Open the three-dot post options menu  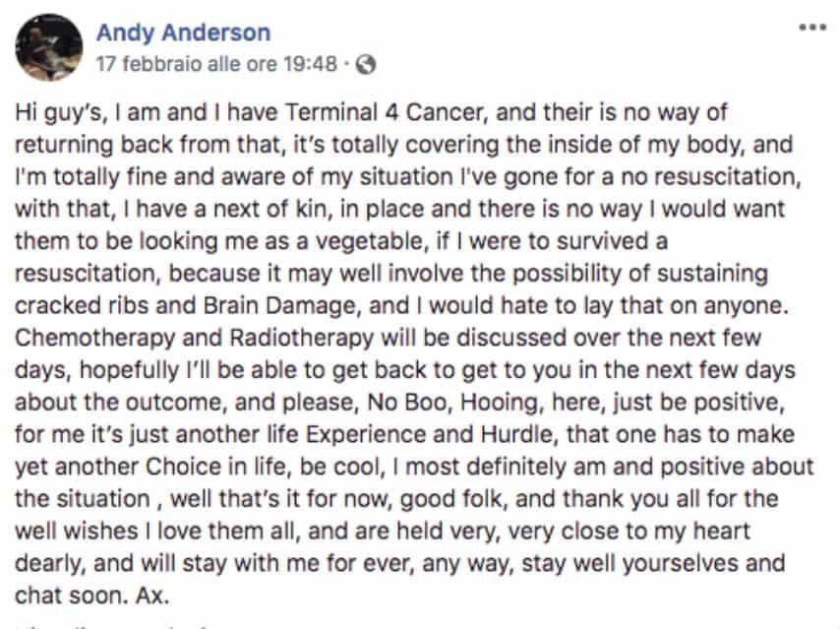[812, 27]
